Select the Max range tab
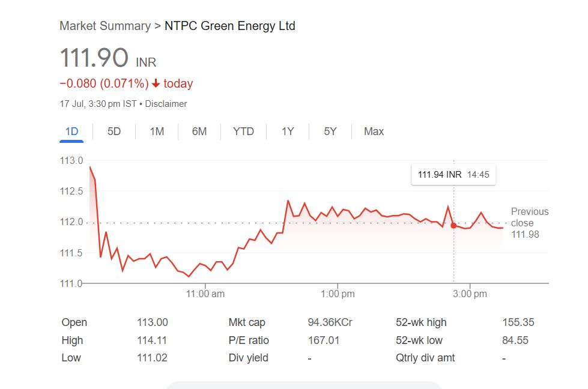The width and height of the screenshot is (588, 389). click(x=374, y=131)
